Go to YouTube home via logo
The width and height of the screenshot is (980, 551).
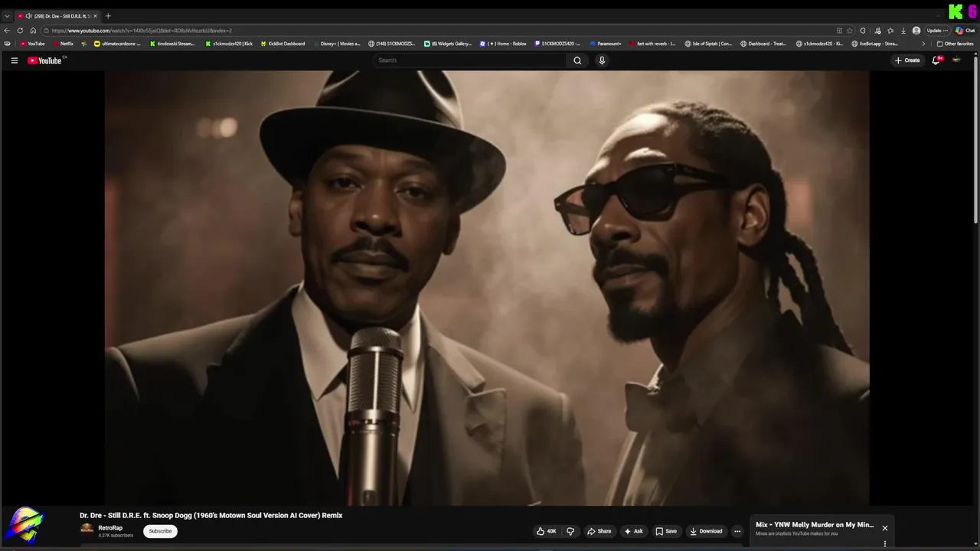44,60
